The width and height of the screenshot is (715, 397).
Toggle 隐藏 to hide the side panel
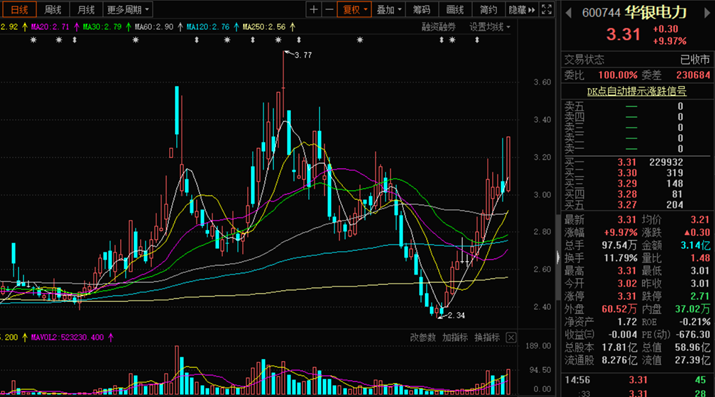click(522, 10)
